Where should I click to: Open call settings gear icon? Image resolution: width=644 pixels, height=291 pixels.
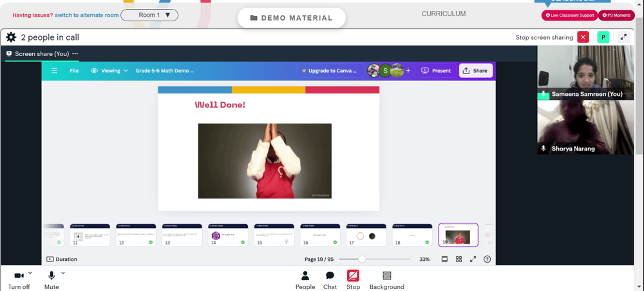[11, 37]
